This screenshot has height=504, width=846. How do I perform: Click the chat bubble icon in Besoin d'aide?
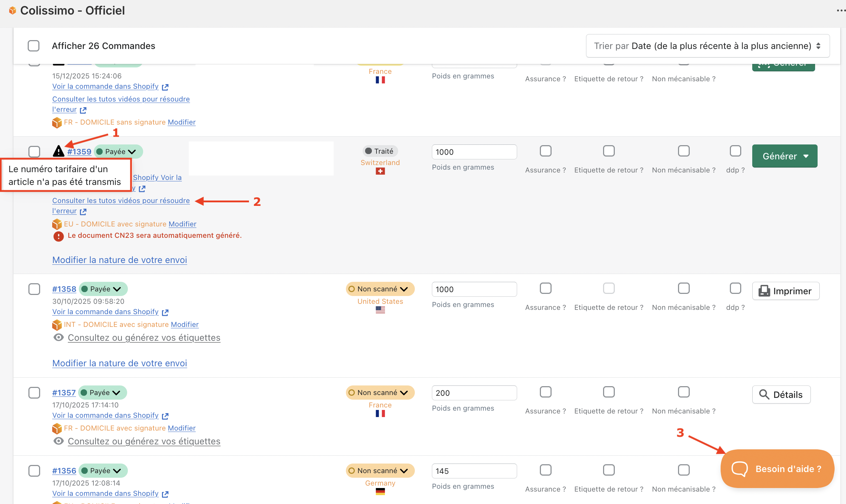tap(739, 469)
